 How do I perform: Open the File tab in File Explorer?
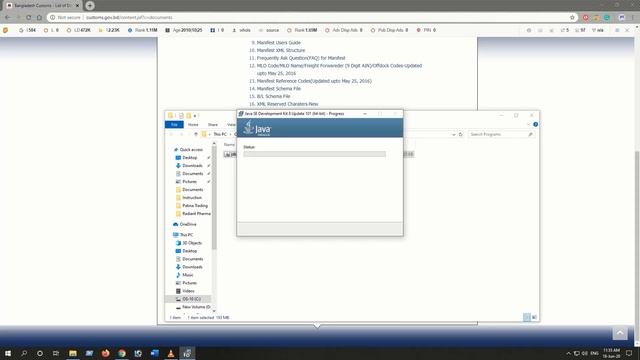tap(174, 124)
